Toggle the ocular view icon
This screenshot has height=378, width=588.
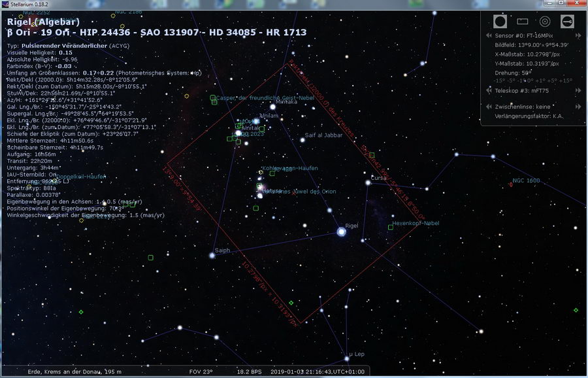point(500,22)
